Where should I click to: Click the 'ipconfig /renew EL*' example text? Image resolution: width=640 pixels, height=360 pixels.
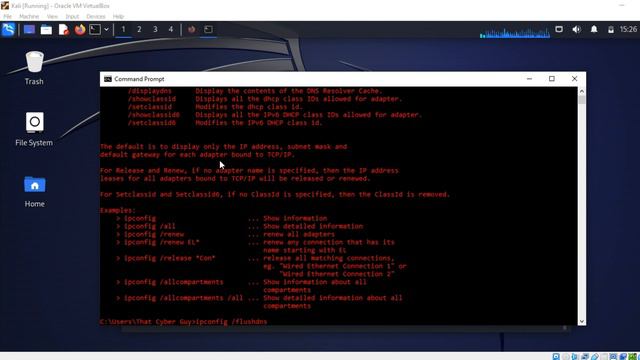click(162, 242)
